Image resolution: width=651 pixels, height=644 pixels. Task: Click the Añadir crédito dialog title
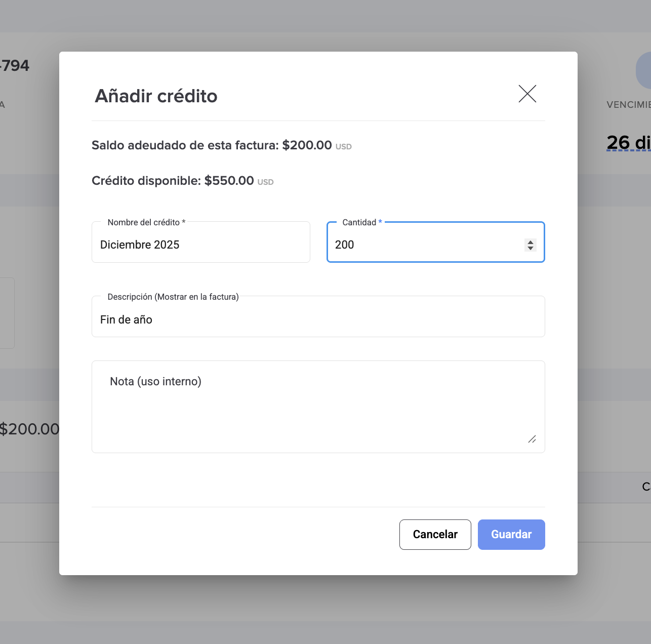(156, 96)
